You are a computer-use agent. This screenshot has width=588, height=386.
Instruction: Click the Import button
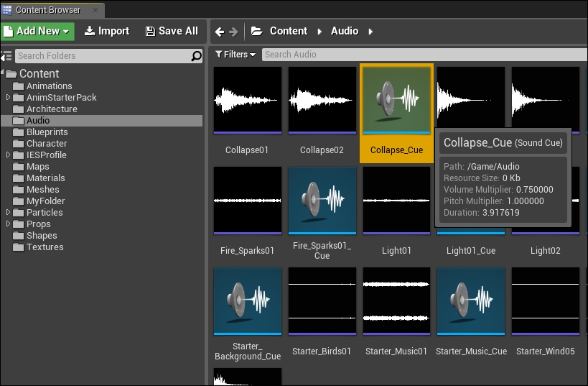(x=107, y=31)
